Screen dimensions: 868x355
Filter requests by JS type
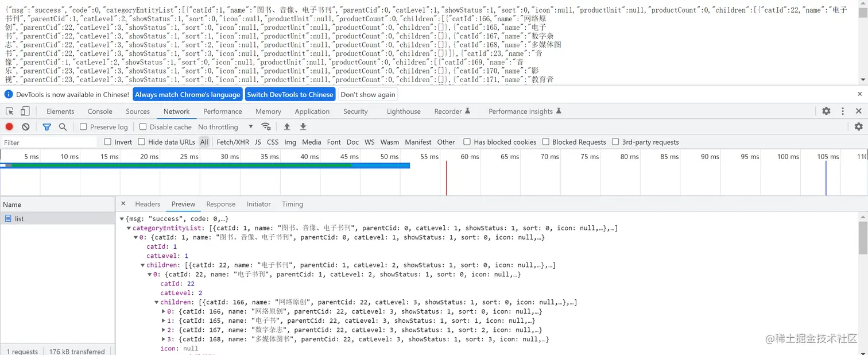point(258,142)
